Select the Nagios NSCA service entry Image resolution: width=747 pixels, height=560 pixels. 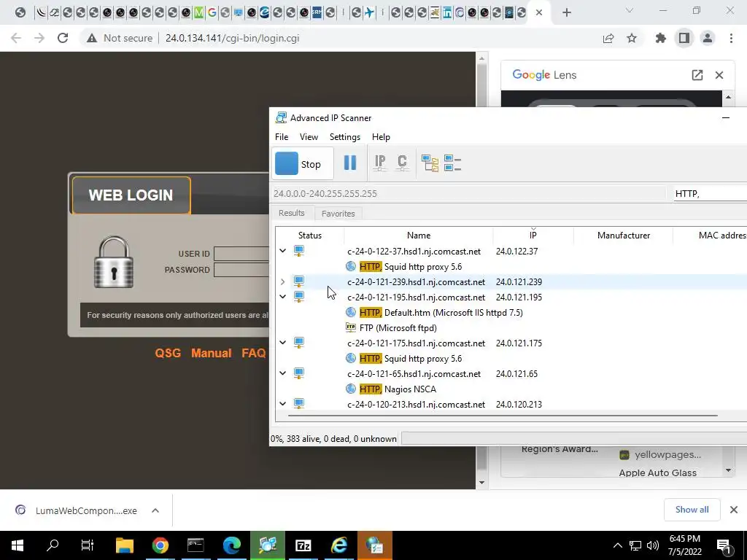(x=398, y=389)
